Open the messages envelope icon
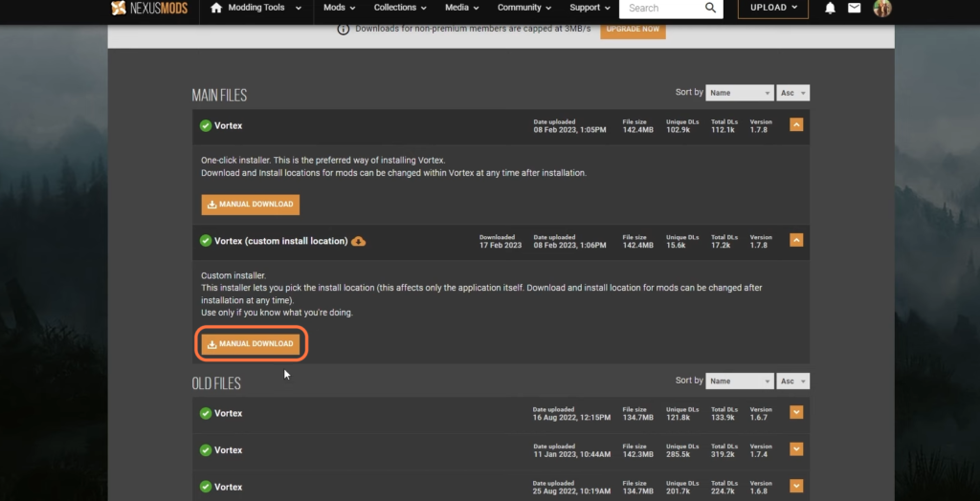 tap(854, 8)
